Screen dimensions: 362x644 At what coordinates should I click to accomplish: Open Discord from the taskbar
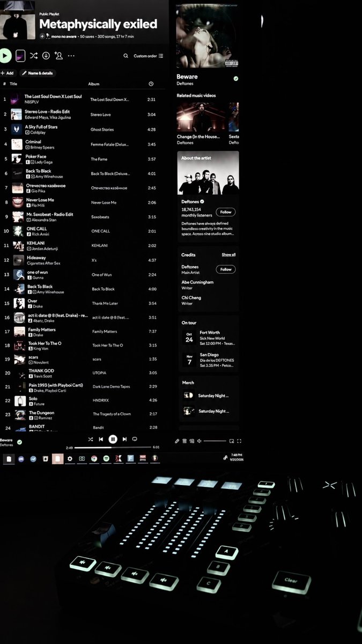[x=21, y=459]
